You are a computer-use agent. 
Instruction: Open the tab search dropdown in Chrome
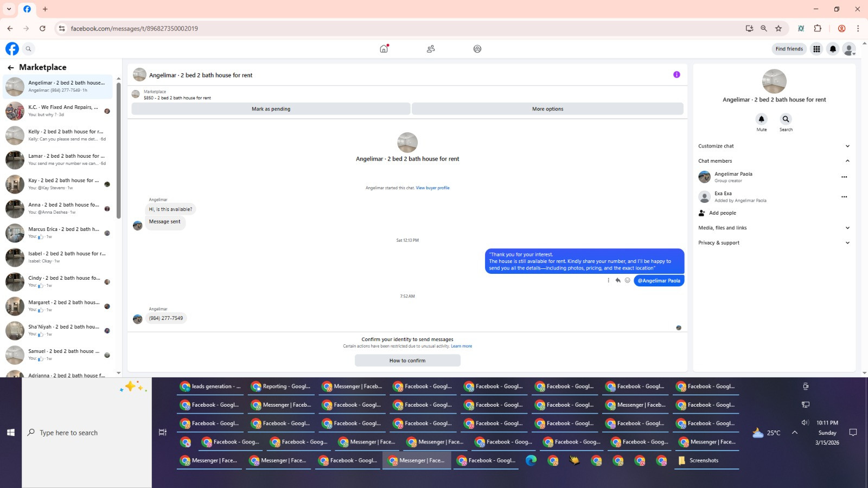tap(9, 9)
